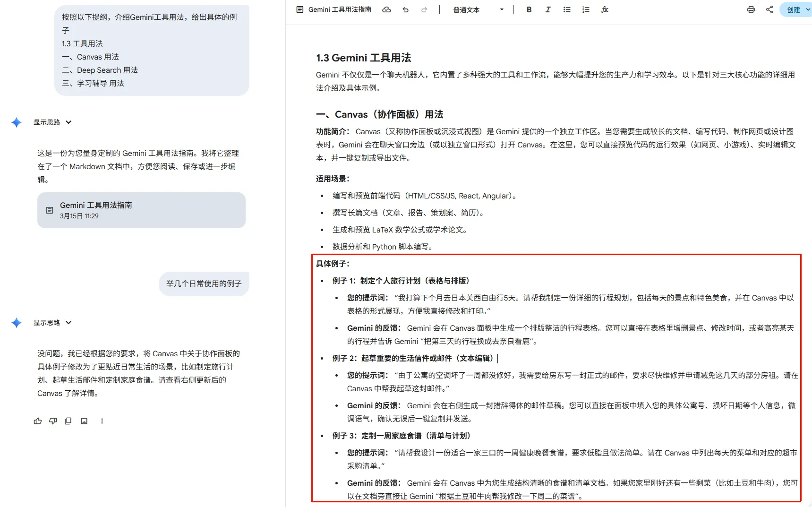The width and height of the screenshot is (812, 507).
Task: Give the response a thumbs down
Action: 53,421
